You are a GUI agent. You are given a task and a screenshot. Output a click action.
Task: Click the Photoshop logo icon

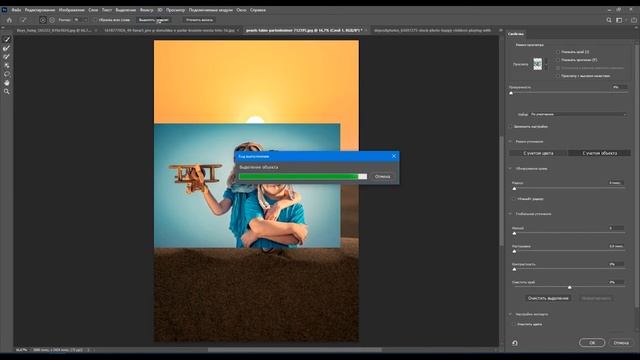4,10
